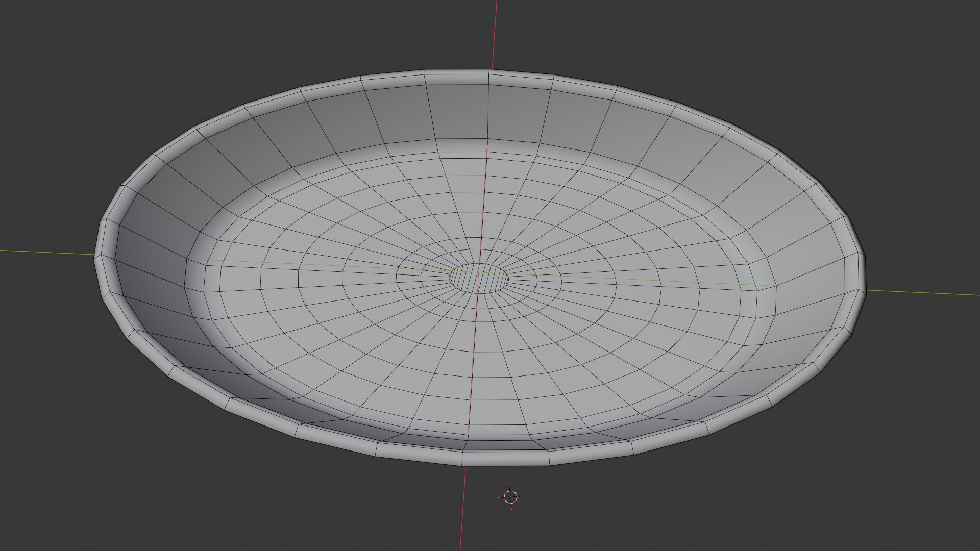Select the back rim where red axis crosses
Viewport: 980px width, 551px height.
pyautogui.click(x=489, y=78)
